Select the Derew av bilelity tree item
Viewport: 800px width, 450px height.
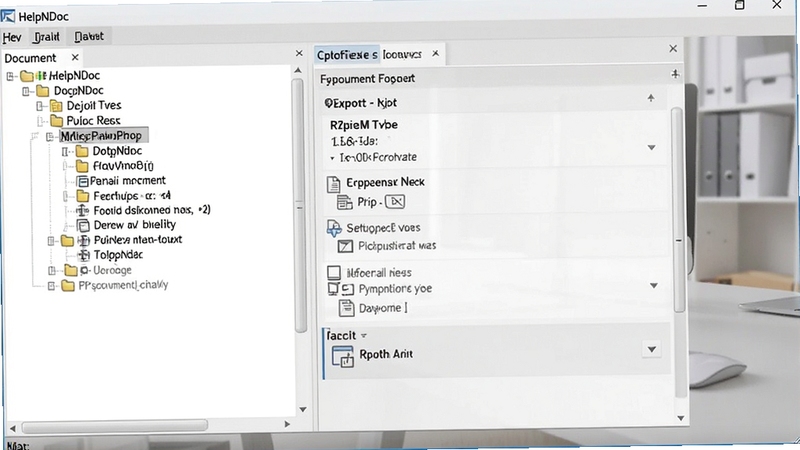click(135, 225)
